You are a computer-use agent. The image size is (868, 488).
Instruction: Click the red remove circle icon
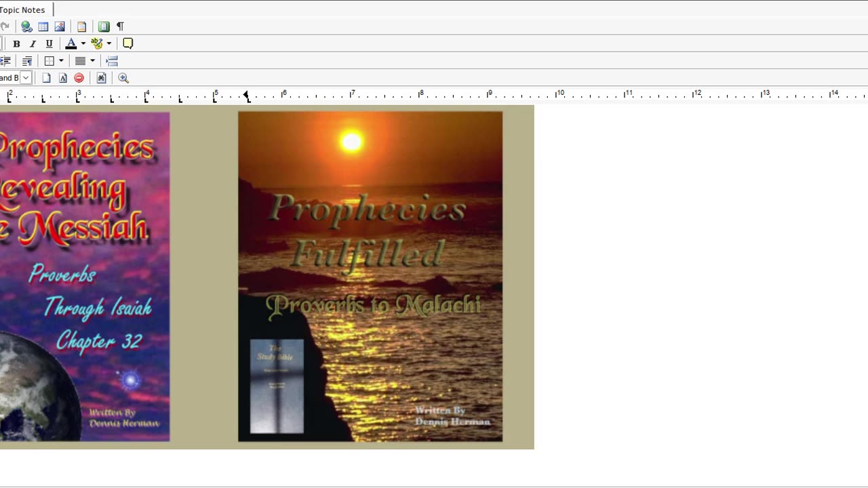coord(79,78)
